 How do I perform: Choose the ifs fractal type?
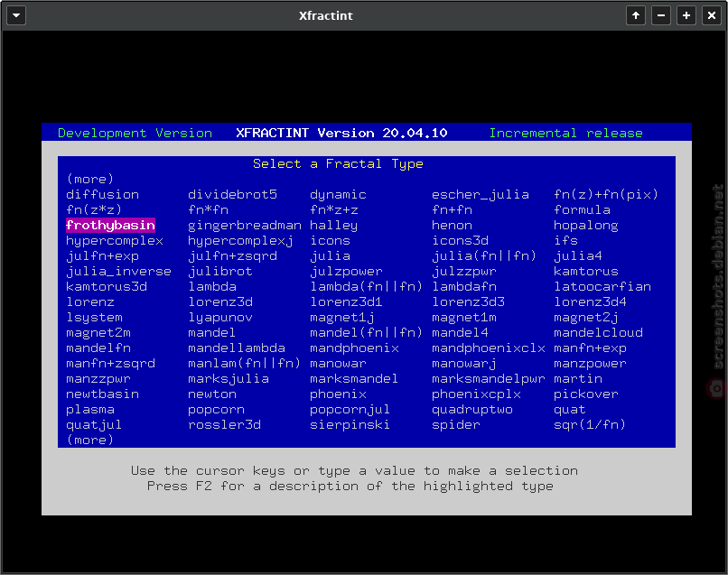point(565,240)
